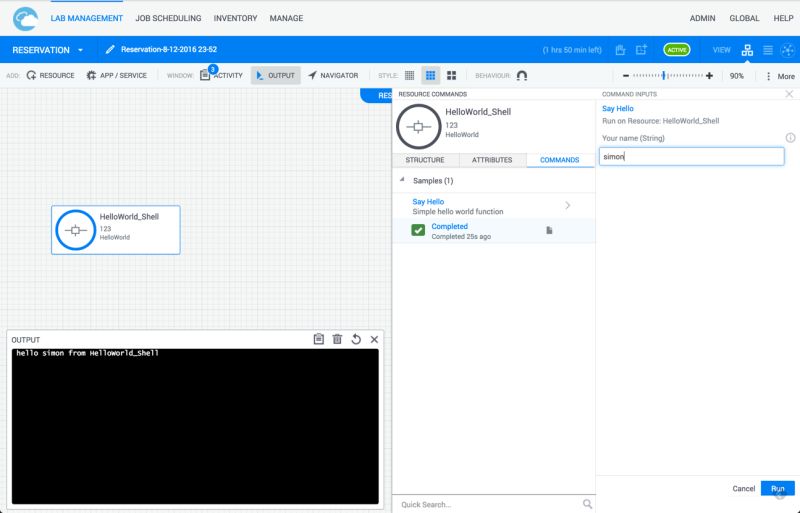Open the Manage menu

286,18
